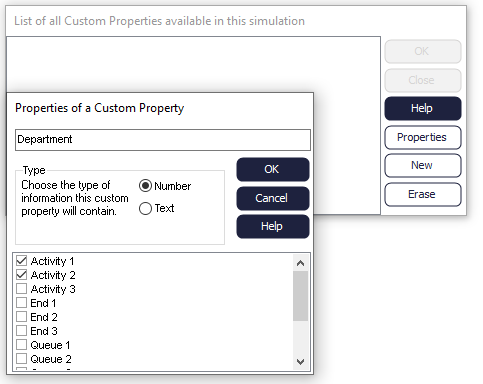Click the Queue 1 label text
Viewport: 483px width, 384px height.
50,345
